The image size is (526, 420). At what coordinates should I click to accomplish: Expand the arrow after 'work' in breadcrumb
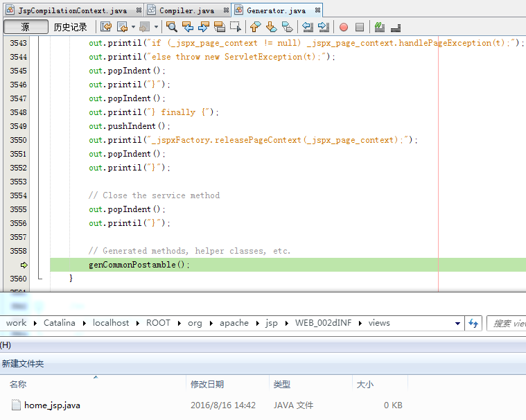coord(35,323)
